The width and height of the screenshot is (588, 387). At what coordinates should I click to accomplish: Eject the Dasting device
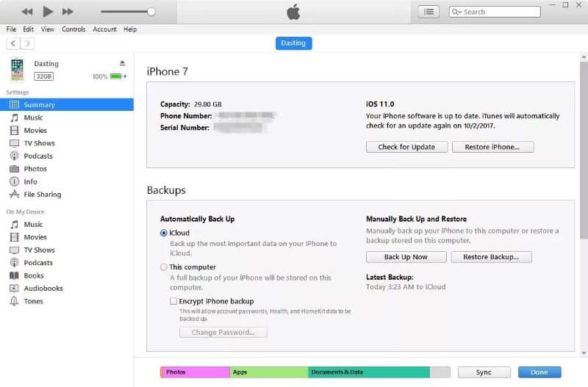(x=122, y=63)
